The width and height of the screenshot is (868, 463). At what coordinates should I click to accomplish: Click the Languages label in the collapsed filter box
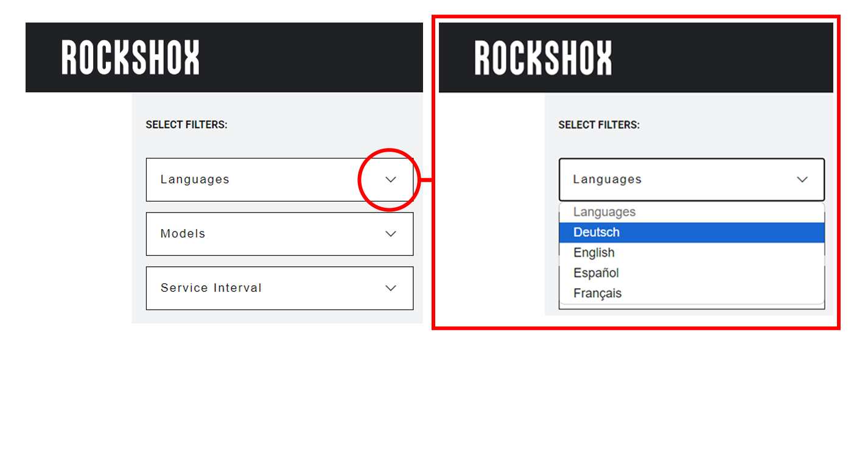point(195,180)
